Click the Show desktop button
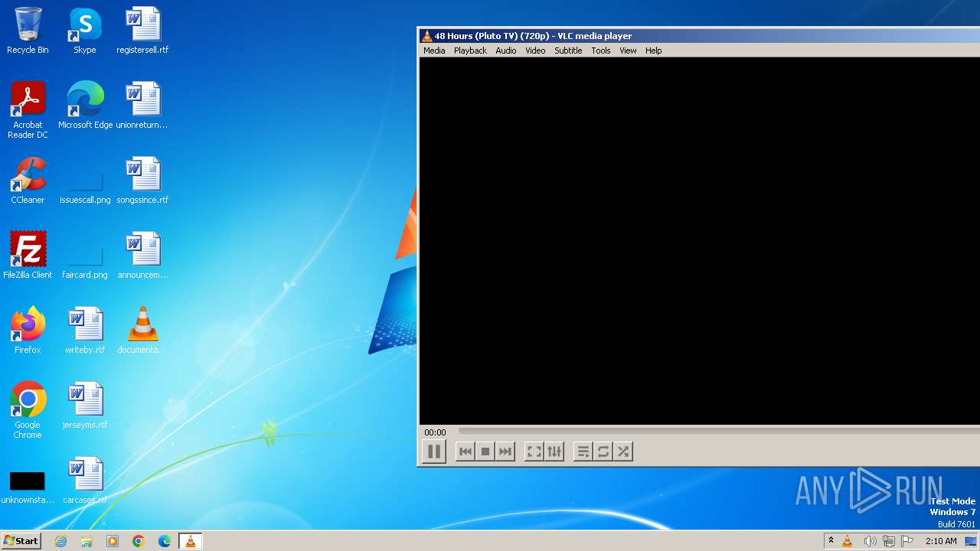The height and width of the screenshot is (551, 980). click(x=972, y=541)
